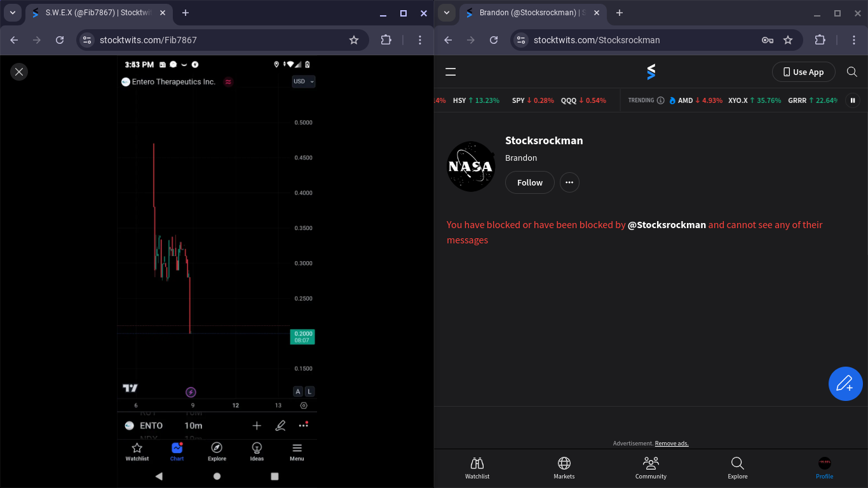Open chart axis settings gear icon
Screen dimensions: 868x488
304,405
